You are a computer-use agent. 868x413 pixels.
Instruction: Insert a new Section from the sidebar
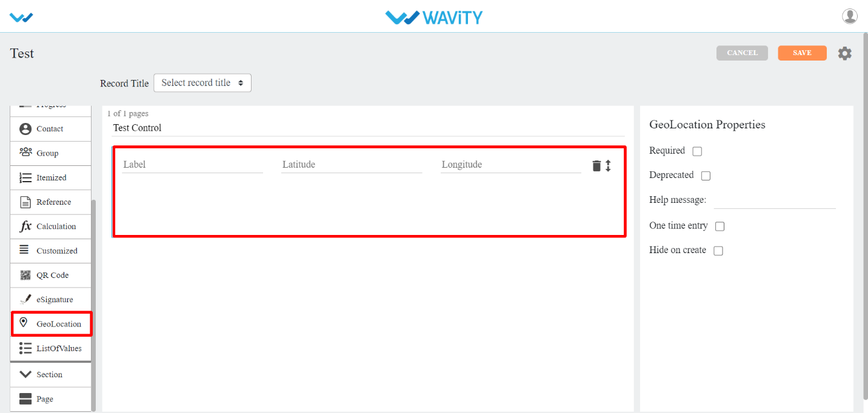click(50, 375)
